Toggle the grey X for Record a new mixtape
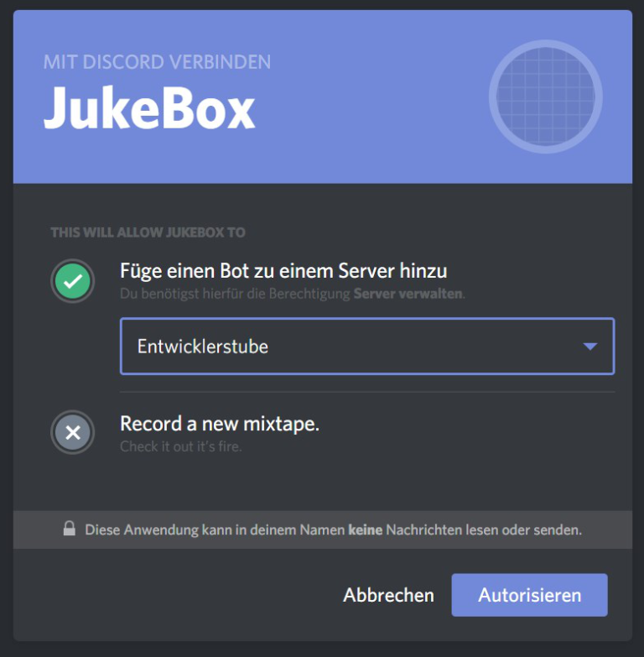 click(73, 432)
